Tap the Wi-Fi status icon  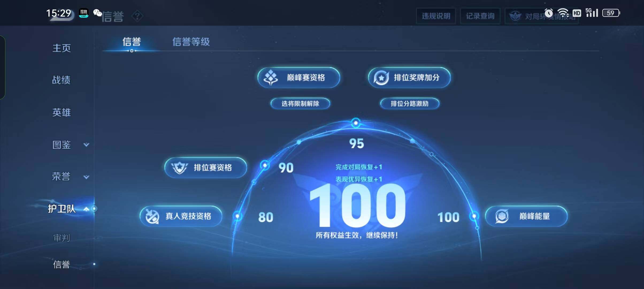(x=563, y=13)
